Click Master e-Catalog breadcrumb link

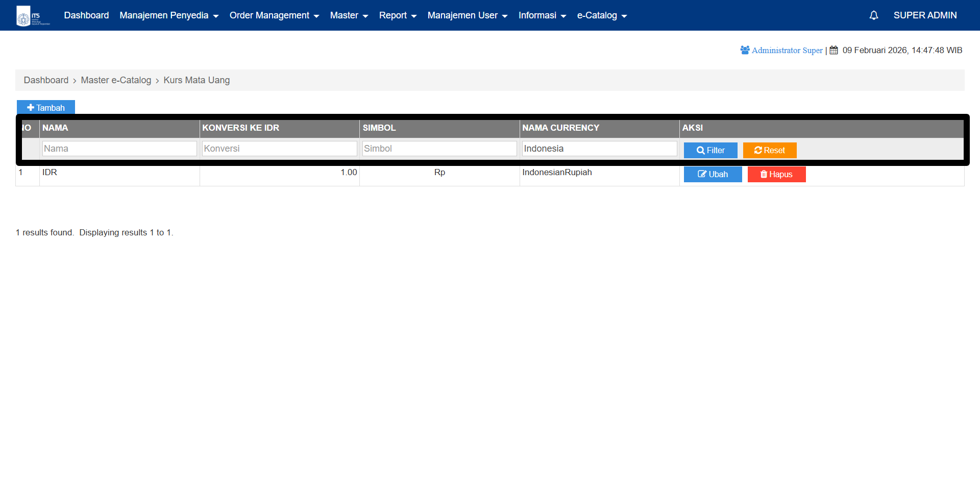pyautogui.click(x=116, y=80)
